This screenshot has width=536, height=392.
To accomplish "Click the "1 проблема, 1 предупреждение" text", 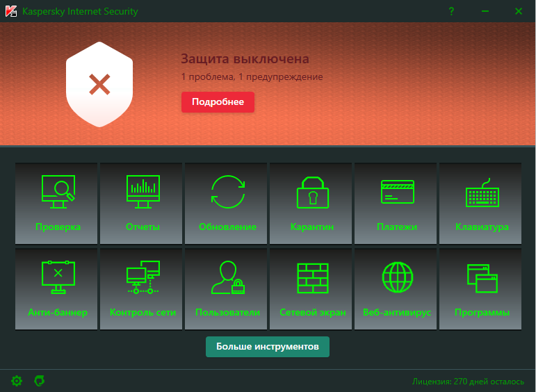I will click(x=252, y=77).
